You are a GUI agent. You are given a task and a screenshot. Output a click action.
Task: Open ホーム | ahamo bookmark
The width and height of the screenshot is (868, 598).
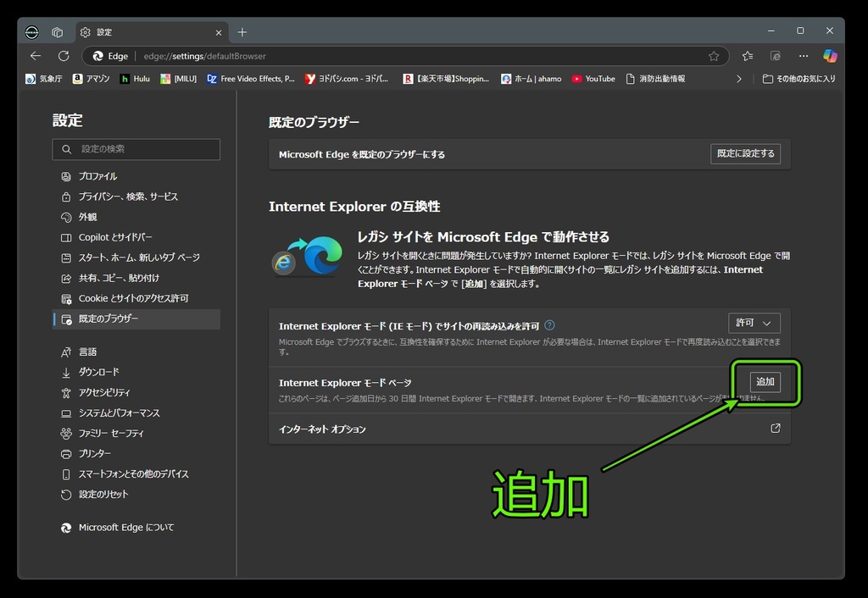point(531,79)
